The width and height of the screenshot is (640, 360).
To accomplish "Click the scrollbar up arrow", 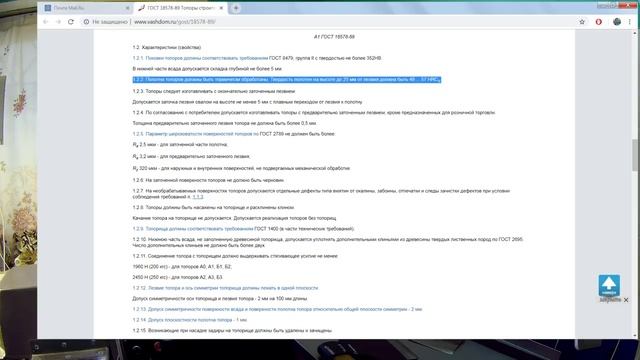I will coord(635,33).
